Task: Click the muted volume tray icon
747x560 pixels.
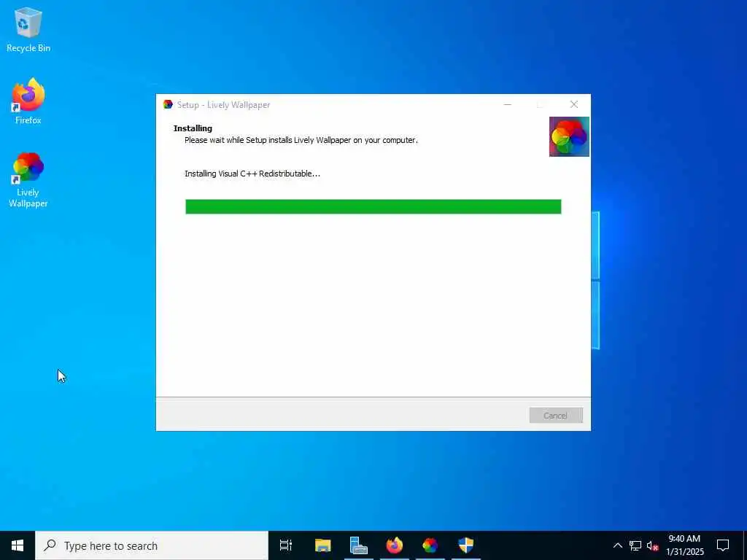Action: 653,545
